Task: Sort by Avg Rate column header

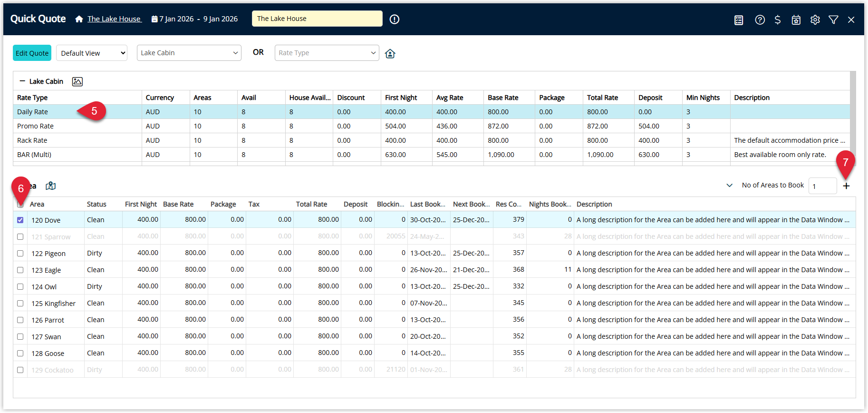Action: coord(450,98)
